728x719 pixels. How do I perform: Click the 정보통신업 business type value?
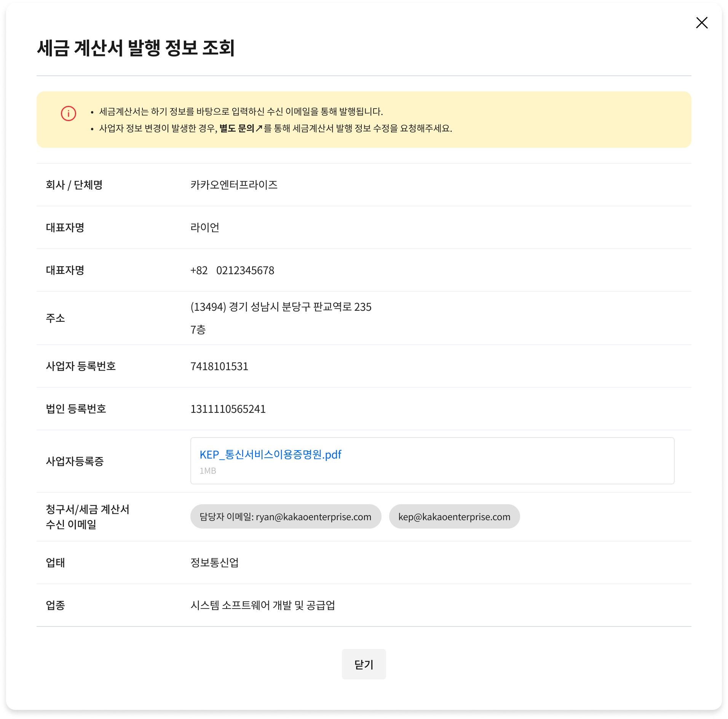pyautogui.click(x=214, y=562)
